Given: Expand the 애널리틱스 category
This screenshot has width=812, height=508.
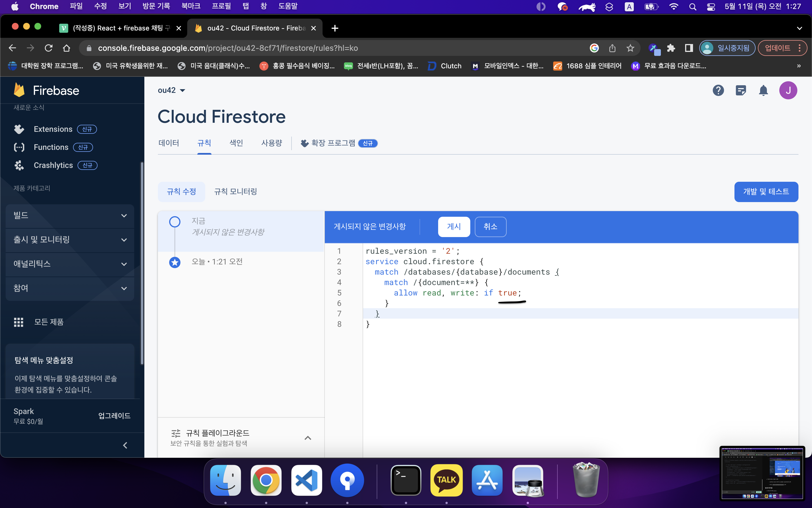Looking at the screenshot, I should pos(70,264).
